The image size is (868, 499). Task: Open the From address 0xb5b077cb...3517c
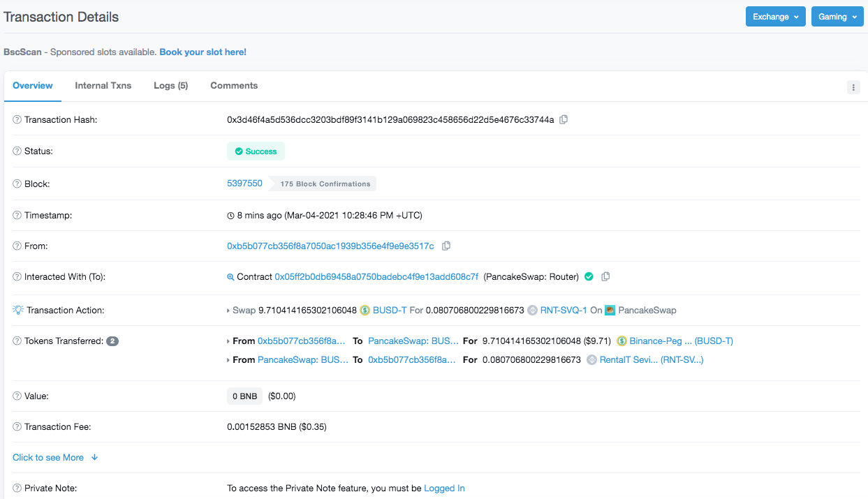(x=330, y=246)
